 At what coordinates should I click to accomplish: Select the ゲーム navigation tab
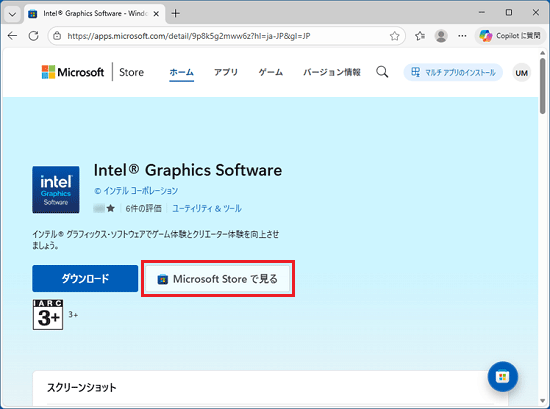coord(271,72)
